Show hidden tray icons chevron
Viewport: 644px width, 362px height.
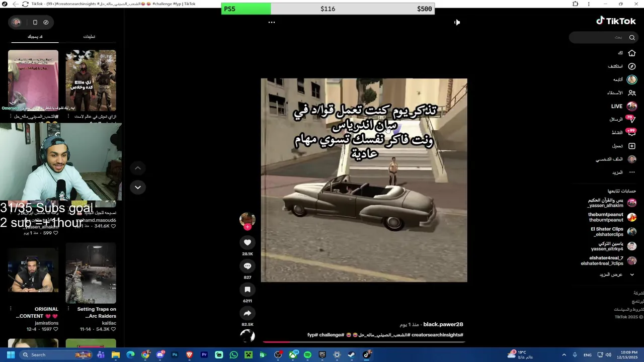pyautogui.click(x=564, y=355)
